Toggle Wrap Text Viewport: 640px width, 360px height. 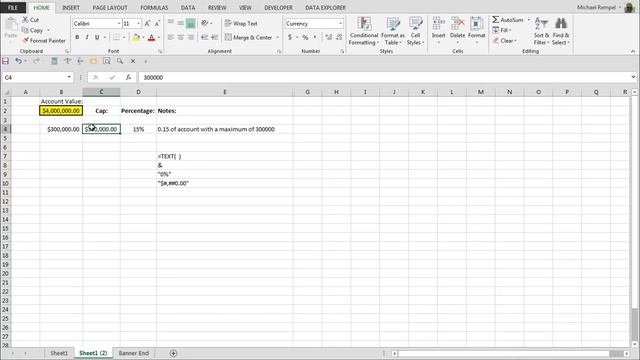coord(241,24)
